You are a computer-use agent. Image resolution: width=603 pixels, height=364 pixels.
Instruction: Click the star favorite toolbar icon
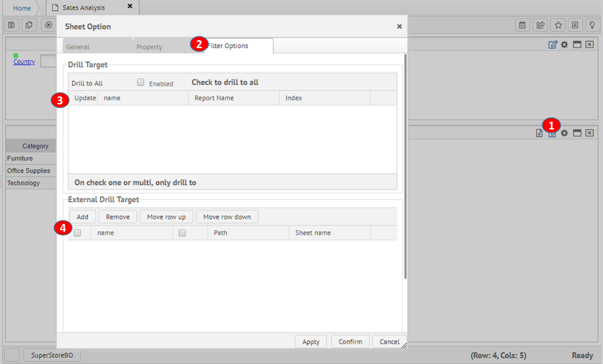point(558,25)
